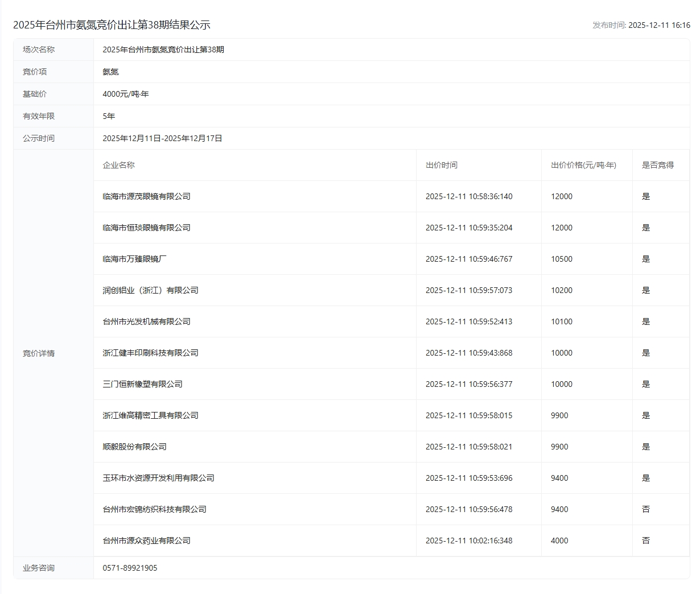This screenshot has width=700, height=594.
Task: Click the 是否竞得 column header
Action: click(657, 165)
